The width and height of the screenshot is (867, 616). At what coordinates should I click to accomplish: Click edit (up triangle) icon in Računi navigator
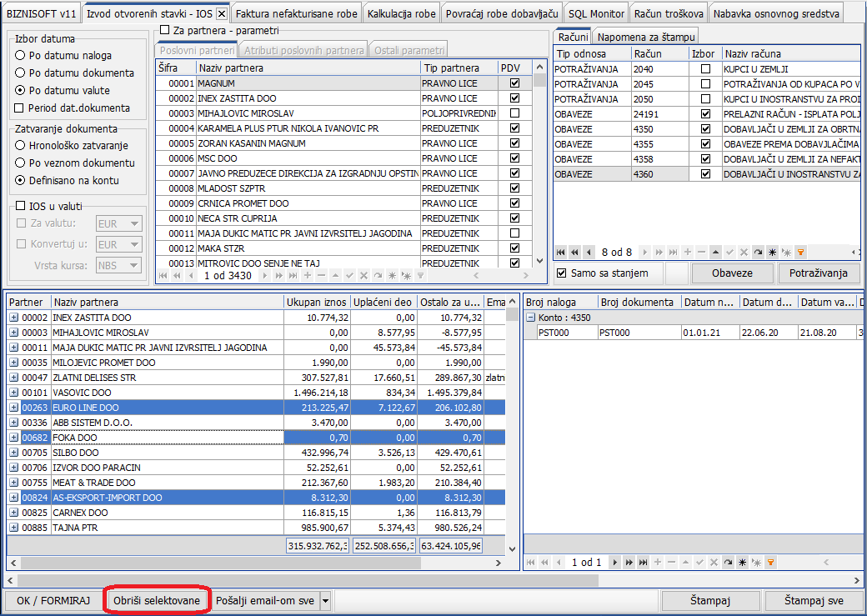click(715, 252)
